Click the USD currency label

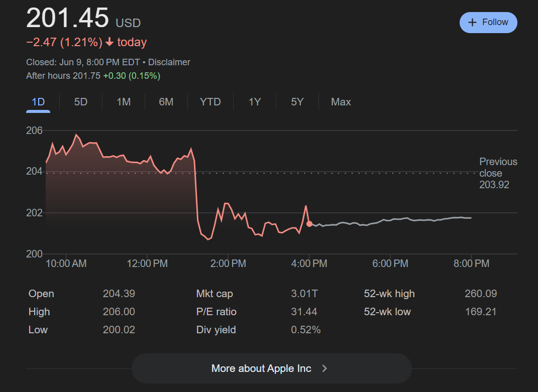tap(128, 23)
